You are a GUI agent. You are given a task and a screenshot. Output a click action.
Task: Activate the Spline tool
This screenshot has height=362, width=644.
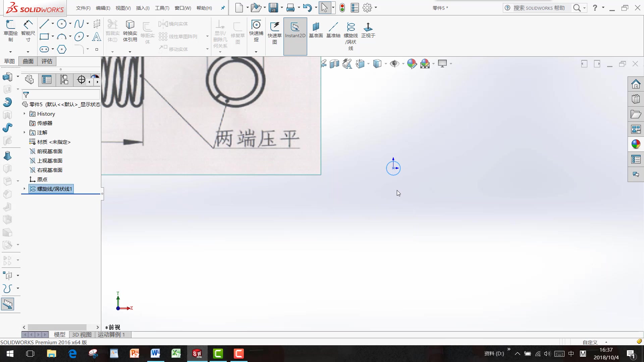[x=79, y=23]
